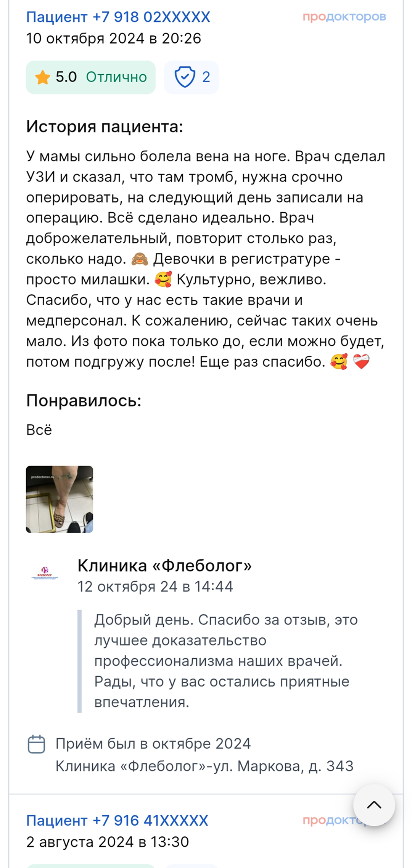Click the Флеболог clinic logo

pos(45,573)
